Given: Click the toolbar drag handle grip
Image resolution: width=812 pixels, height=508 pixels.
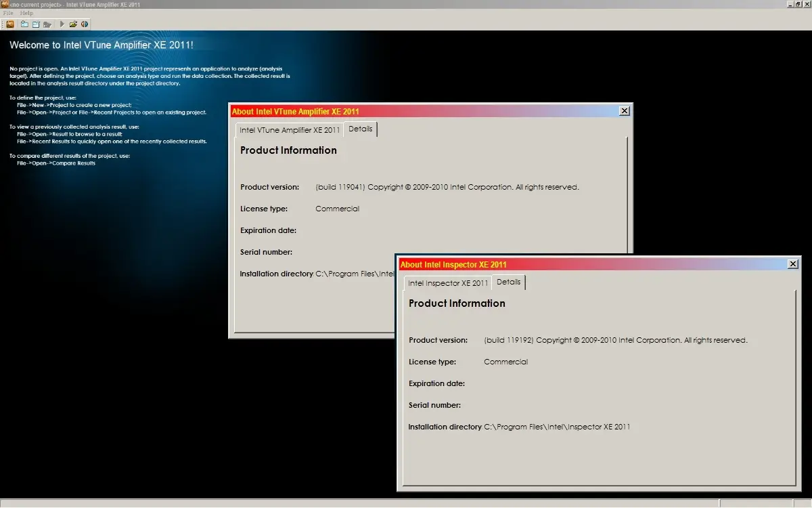Looking at the screenshot, I should click(x=3, y=24).
